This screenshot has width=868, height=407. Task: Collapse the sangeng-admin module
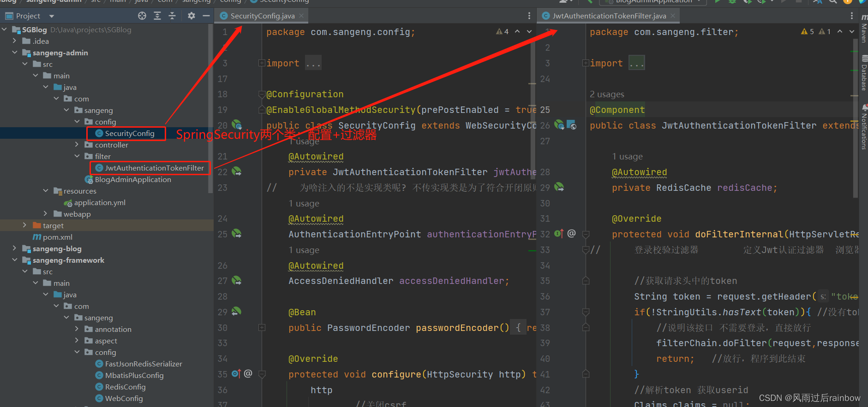(x=14, y=53)
